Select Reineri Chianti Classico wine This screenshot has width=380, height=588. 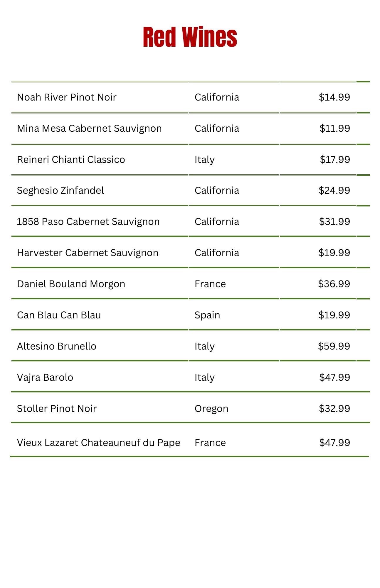click(71, 160)
